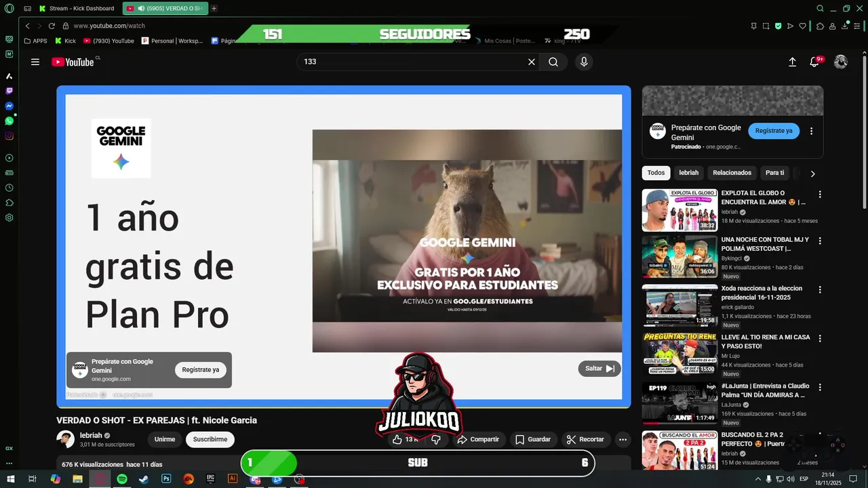Open more actions menu beside Recortar
Viewport: 868px width, 488px height.
(623, 439)
